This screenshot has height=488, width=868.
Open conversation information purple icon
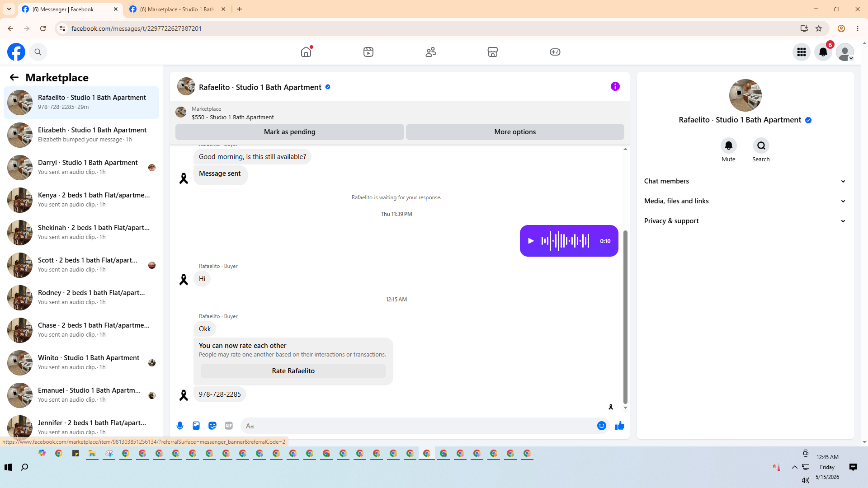[615, 86]
